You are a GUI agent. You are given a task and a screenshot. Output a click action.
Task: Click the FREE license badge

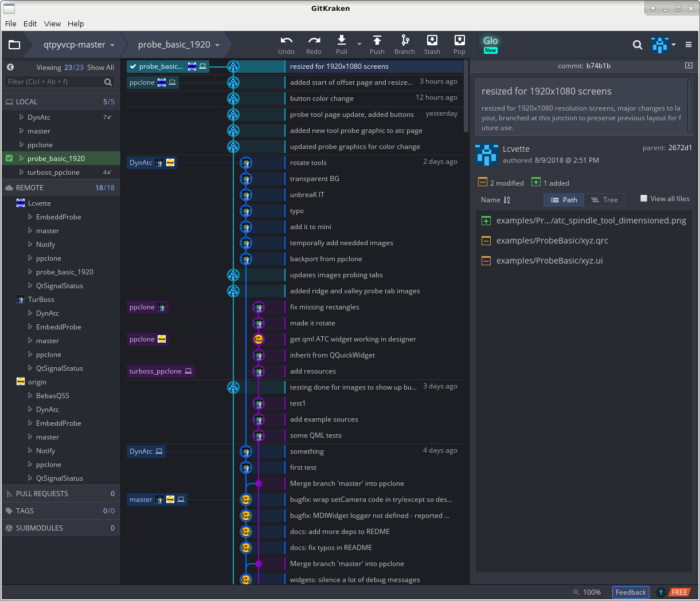(679, 592)
